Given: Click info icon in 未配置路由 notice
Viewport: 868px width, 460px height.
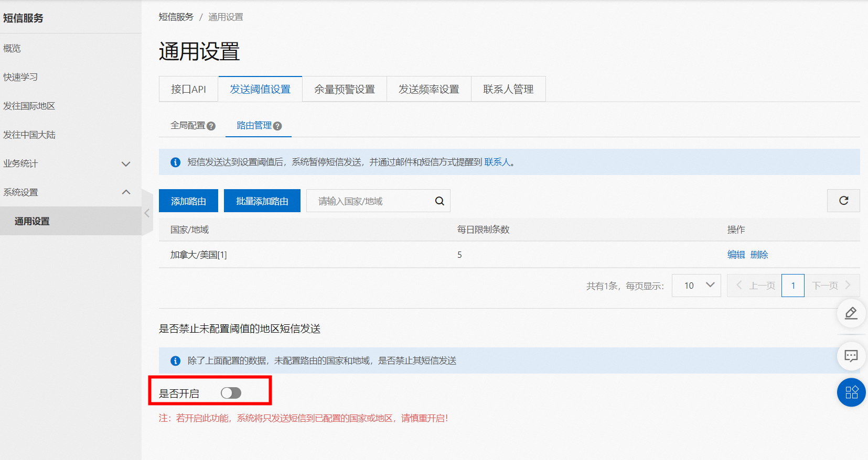Looking at the screenshot, I should [176, 361].
